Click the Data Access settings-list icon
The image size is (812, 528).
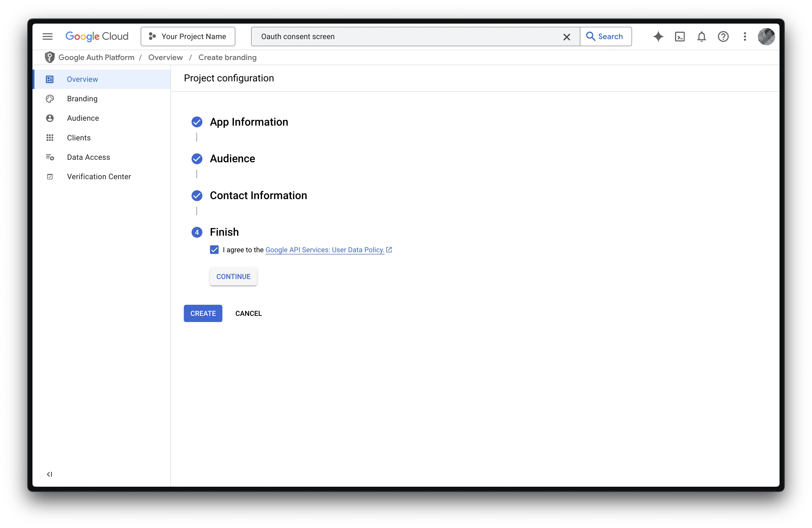(x=50, y=157)
